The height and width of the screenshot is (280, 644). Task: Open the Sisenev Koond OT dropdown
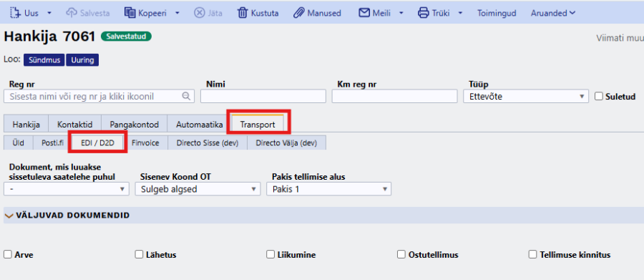click(197, 189)
